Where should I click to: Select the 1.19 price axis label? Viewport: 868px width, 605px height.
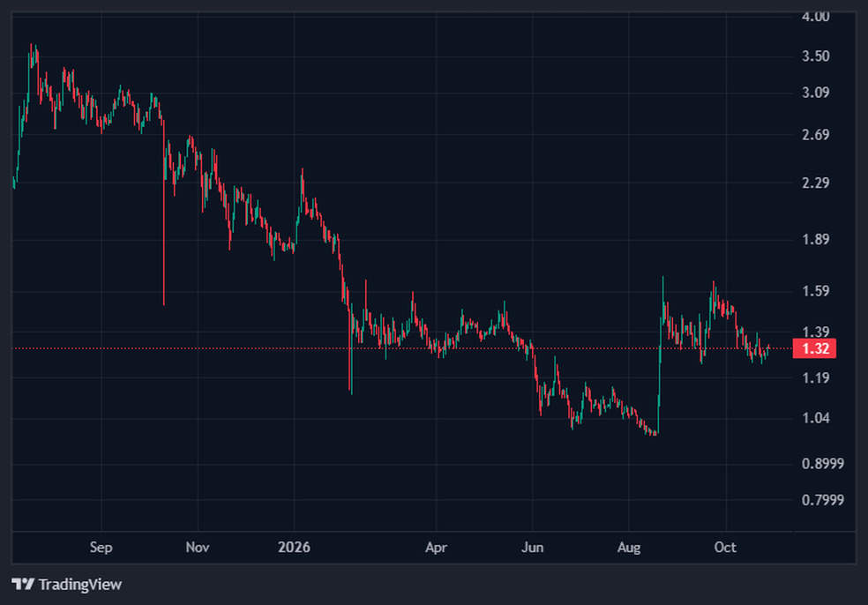tap(815, 377)
